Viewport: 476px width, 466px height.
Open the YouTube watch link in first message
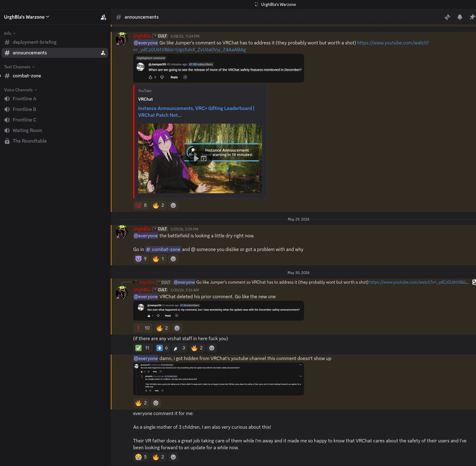281,46
